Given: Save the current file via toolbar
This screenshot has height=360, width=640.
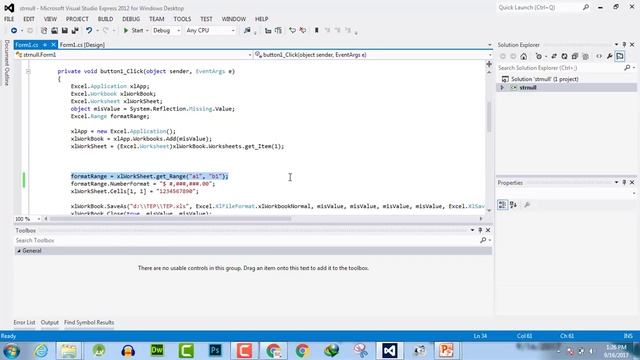Looking at the screenshot, I should tap(64, 31).
